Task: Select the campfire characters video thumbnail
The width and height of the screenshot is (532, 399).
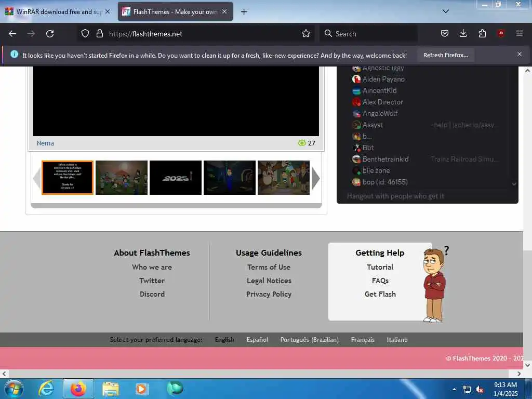Action: (x=122, y=178)
